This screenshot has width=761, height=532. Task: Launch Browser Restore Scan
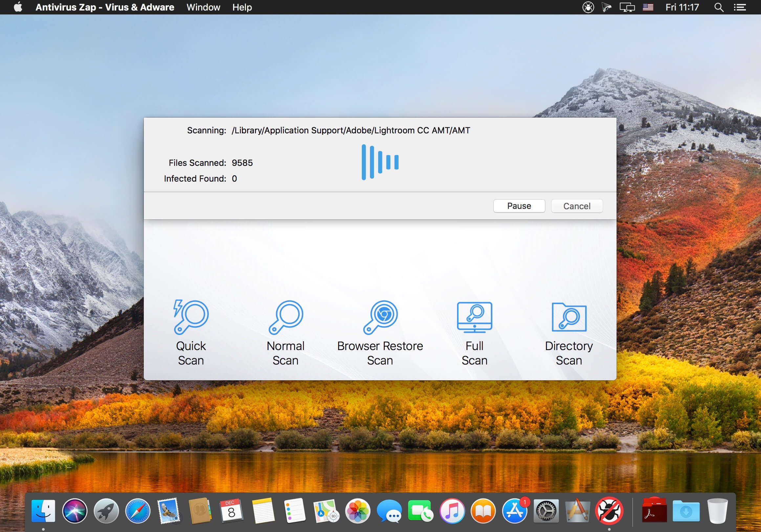point(380,317)
